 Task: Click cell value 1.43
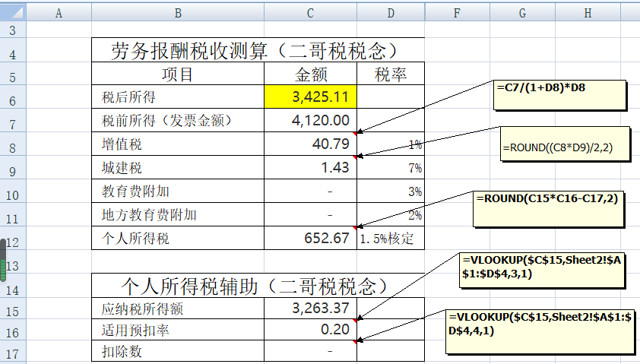(311, 167)
